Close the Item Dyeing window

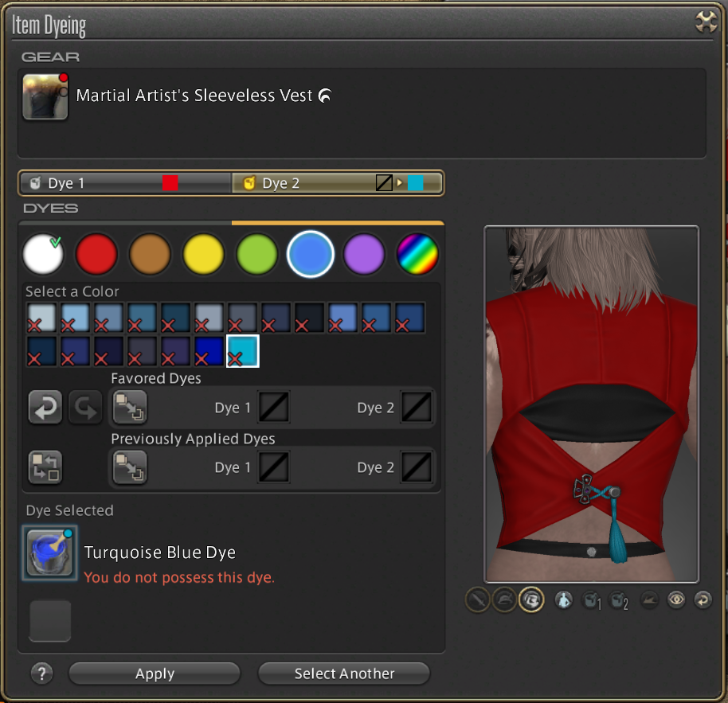tap(706, 21)
